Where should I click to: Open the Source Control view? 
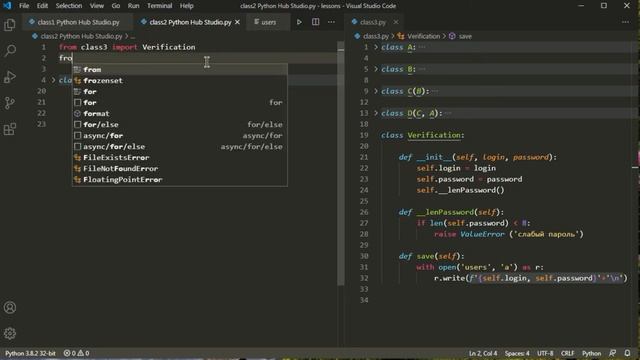click(x=10, y=103)
